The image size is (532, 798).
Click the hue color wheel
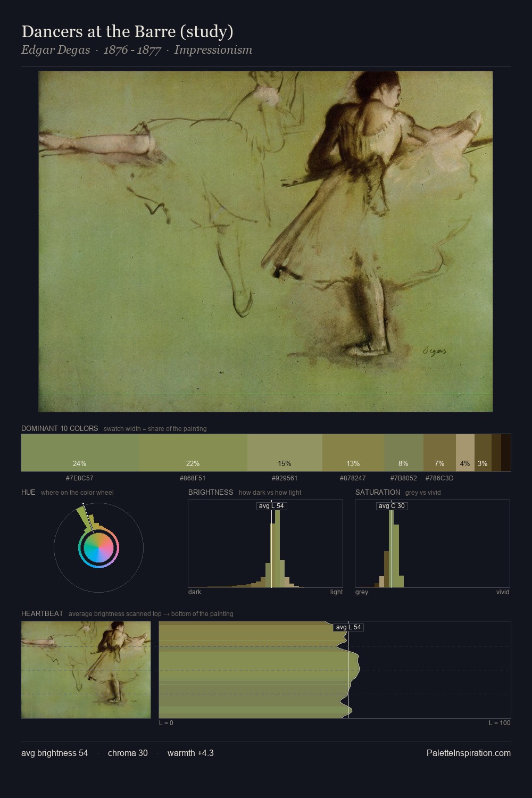98,547
